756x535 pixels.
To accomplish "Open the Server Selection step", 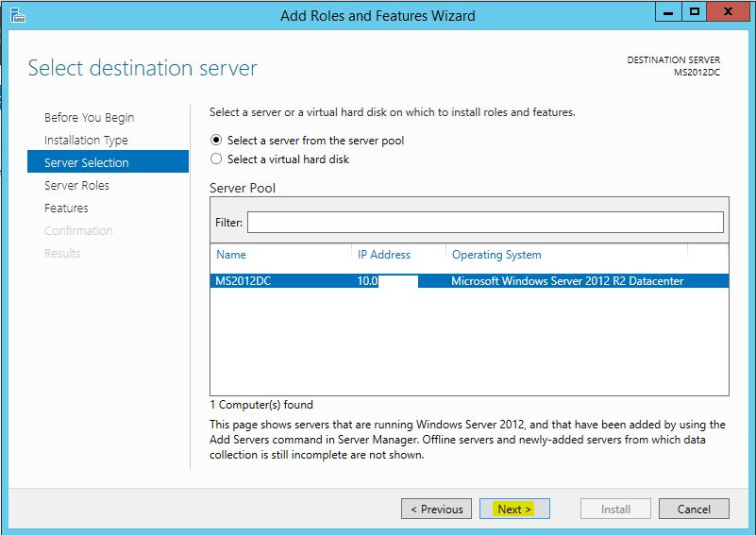I will pyautogui.click(x=108, y=161).
